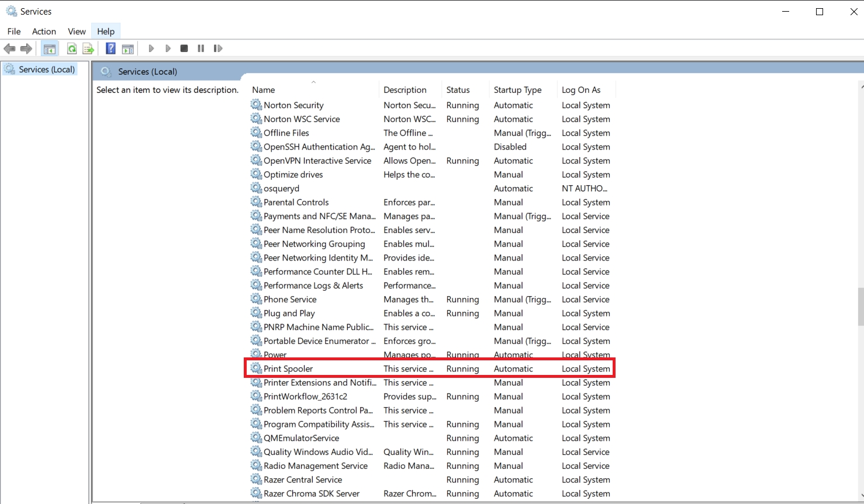Open the Action menu
This screenshot has width=864, height=504.
(44, 32)
